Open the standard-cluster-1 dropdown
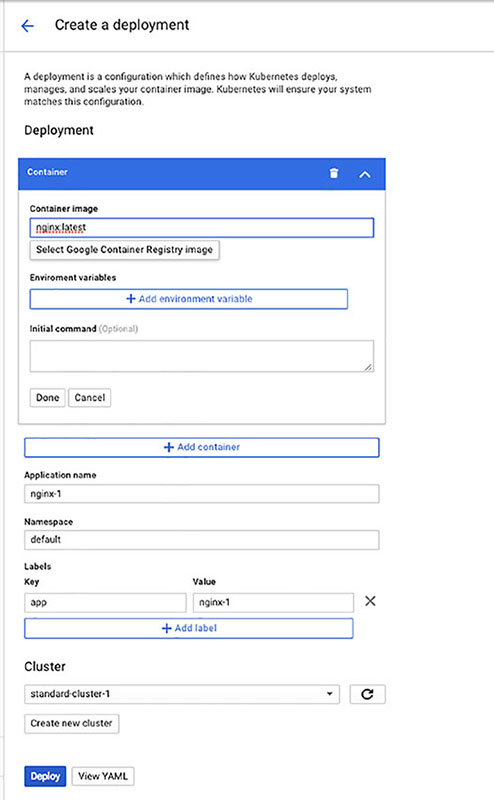Viewport: 494px width, 800px height. pyautogui.click(x=182, y=694)
